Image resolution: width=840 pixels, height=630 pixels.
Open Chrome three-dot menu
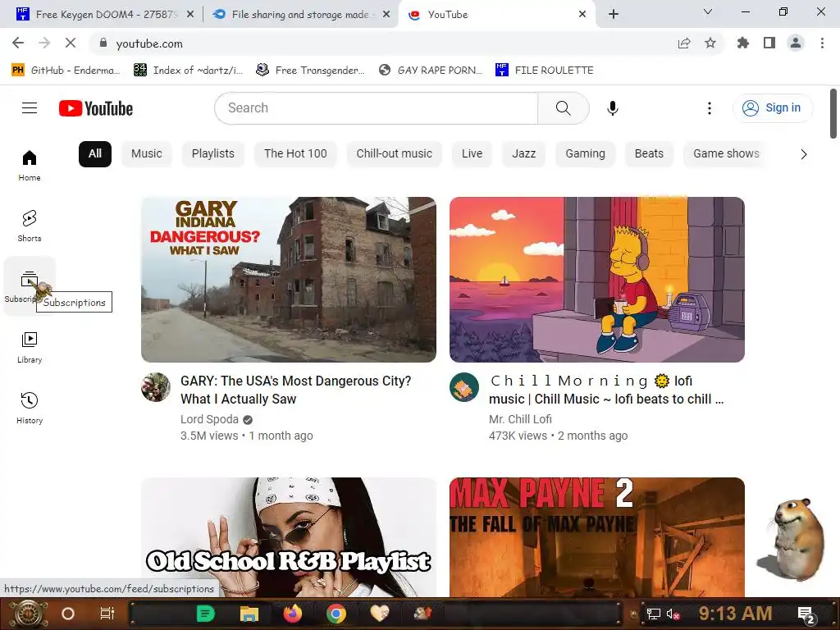[822, 43]
